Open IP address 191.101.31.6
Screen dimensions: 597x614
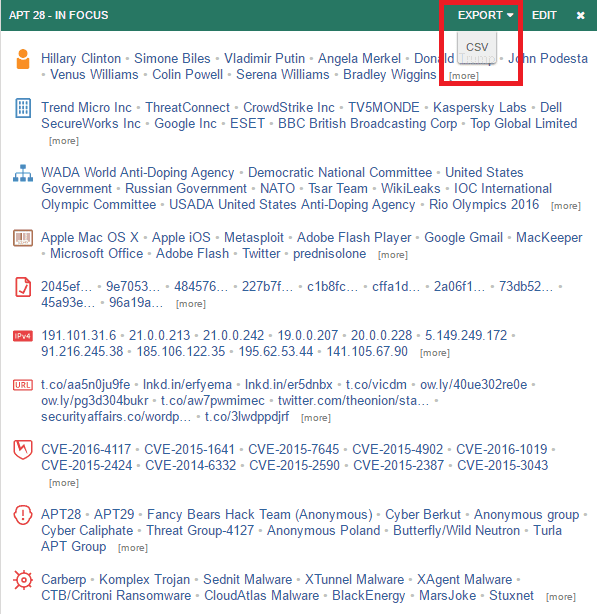tap(79, 335)
